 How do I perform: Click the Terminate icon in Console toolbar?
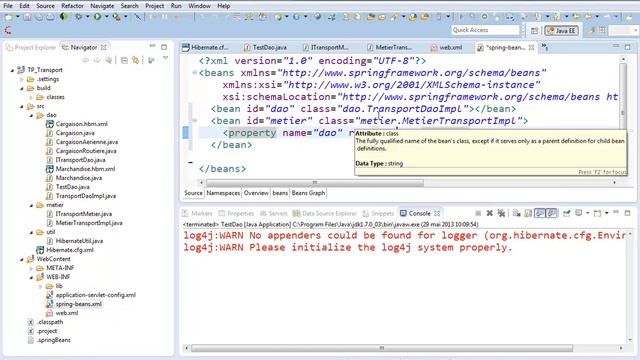click(x=478, y=213)
